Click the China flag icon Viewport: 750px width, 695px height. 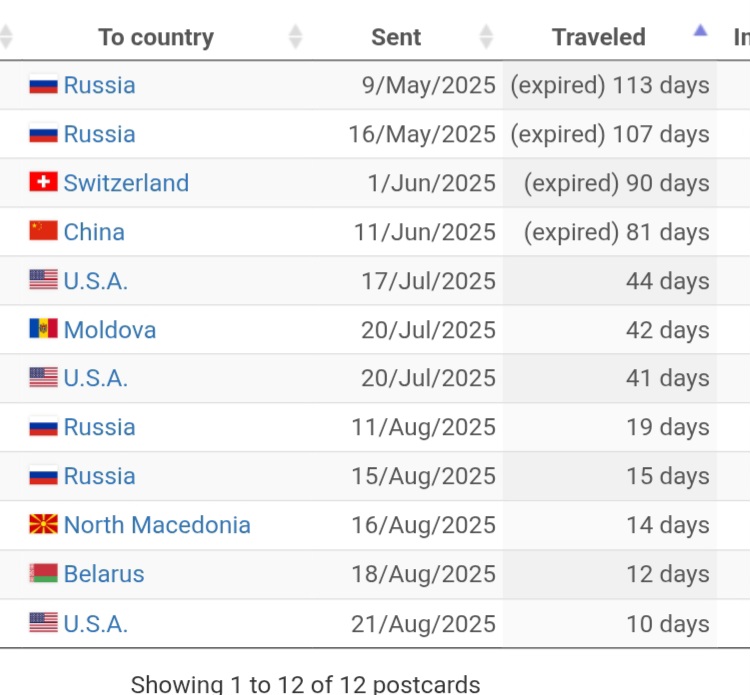[44, 231]
